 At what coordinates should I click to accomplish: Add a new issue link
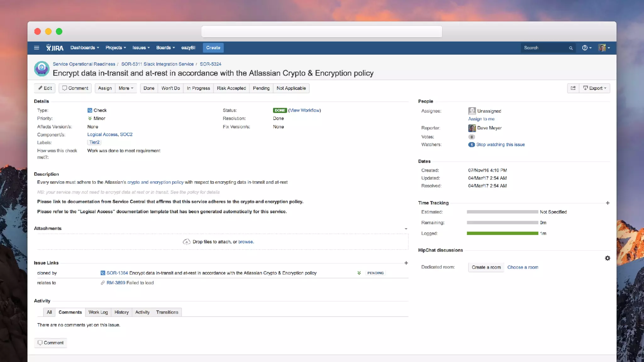click(406, 263)
